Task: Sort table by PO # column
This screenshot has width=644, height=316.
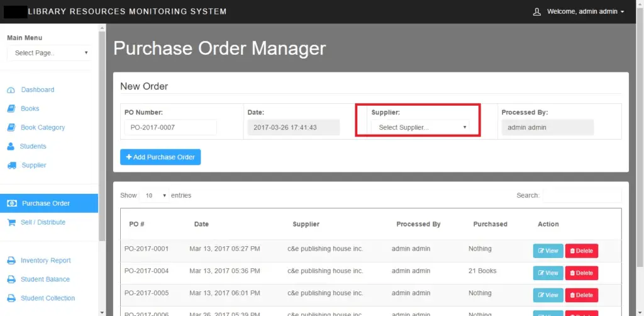Action: point(136,224)
